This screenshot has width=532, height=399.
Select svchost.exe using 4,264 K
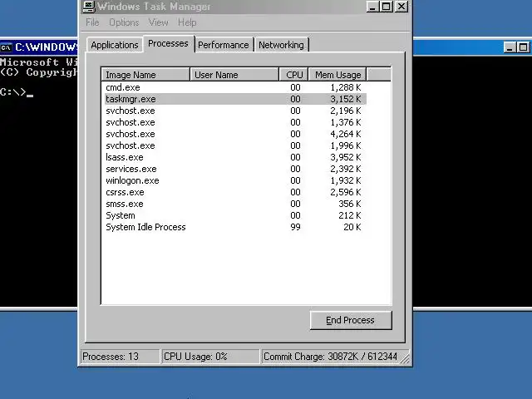(x=235, y=134)
